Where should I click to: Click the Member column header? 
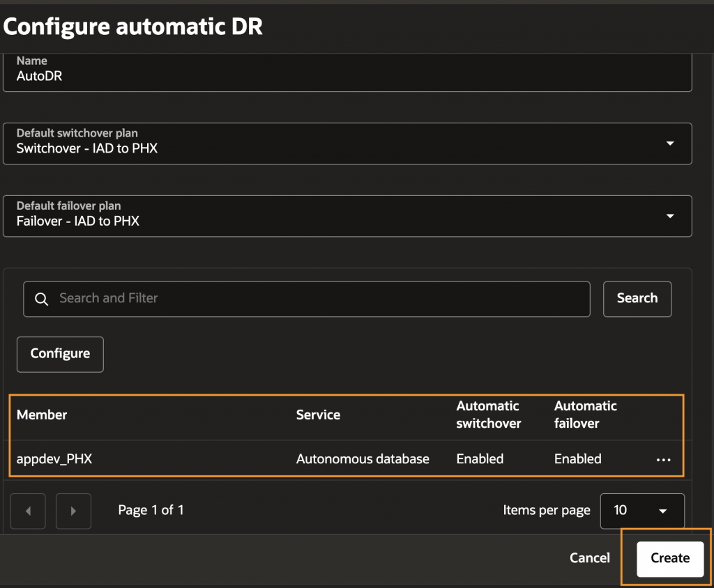coord(42,415)
